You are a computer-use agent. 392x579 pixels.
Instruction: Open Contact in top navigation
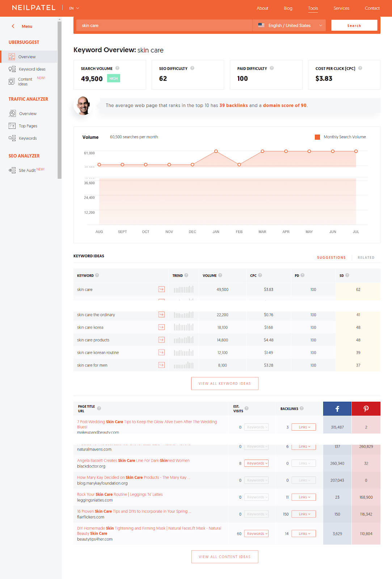[372, 8]
